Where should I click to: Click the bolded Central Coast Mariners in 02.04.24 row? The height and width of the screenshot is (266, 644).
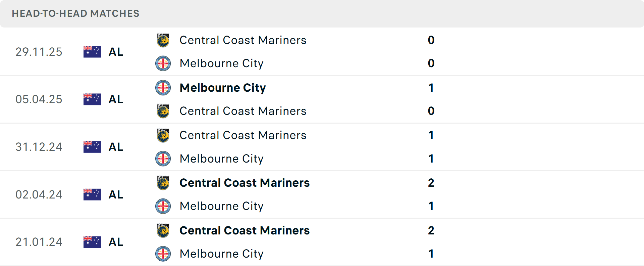[244, 183]
